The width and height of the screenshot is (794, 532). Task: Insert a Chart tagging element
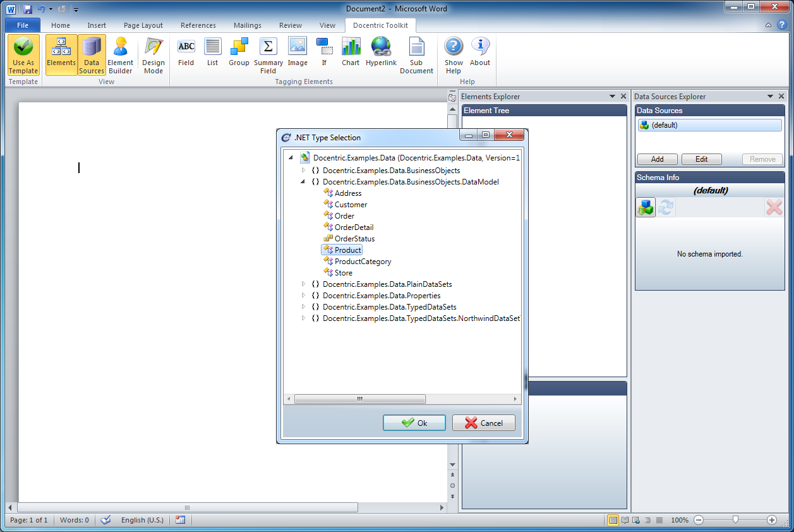coord(351,52)
